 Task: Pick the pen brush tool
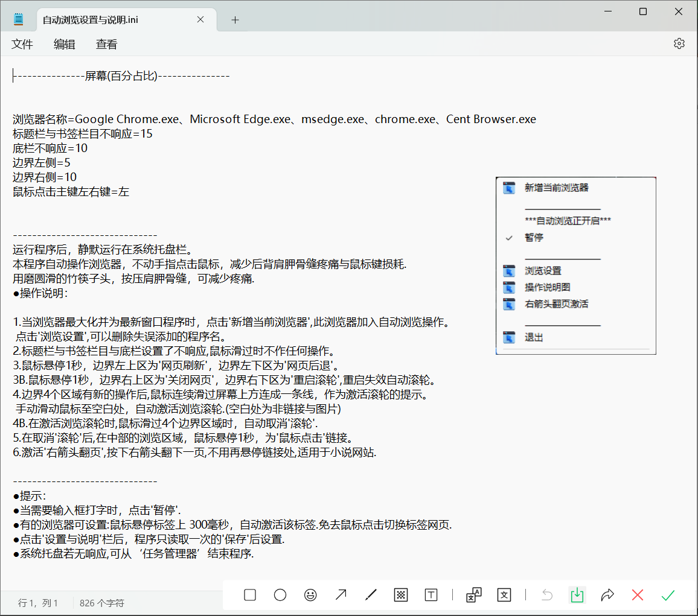(371, 595)
